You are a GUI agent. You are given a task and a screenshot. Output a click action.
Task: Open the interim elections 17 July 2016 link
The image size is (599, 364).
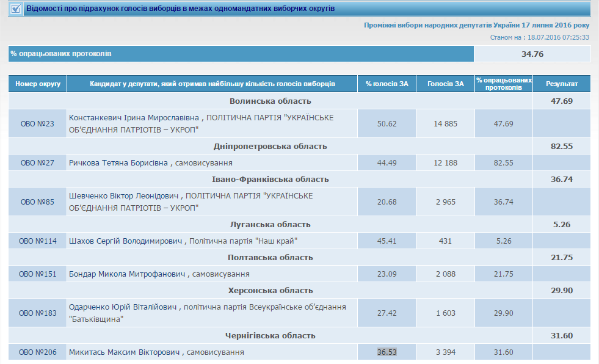tap(476, 25)
